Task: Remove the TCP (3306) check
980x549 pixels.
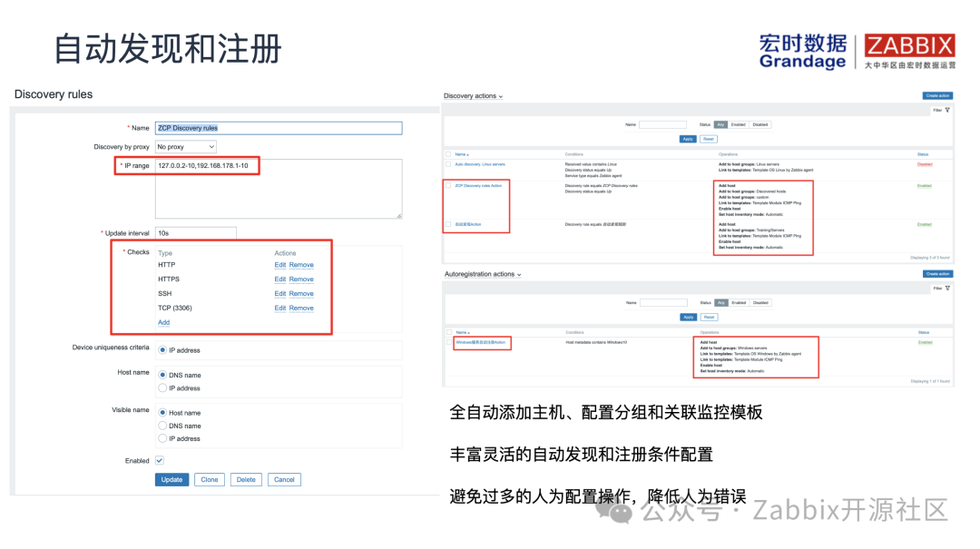Action: click(301, 309)
